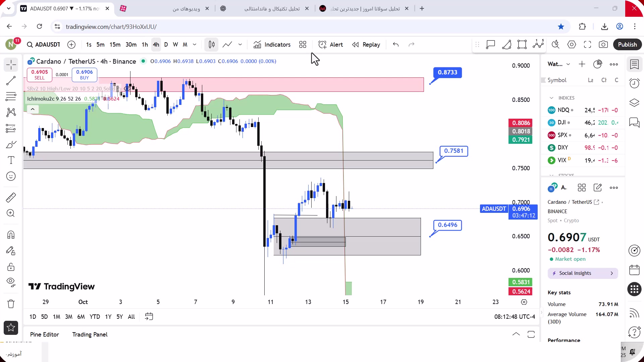Expand the line style dropdown arrow
The height and width of the screenshot is (362, 644).
pos(240,45)
